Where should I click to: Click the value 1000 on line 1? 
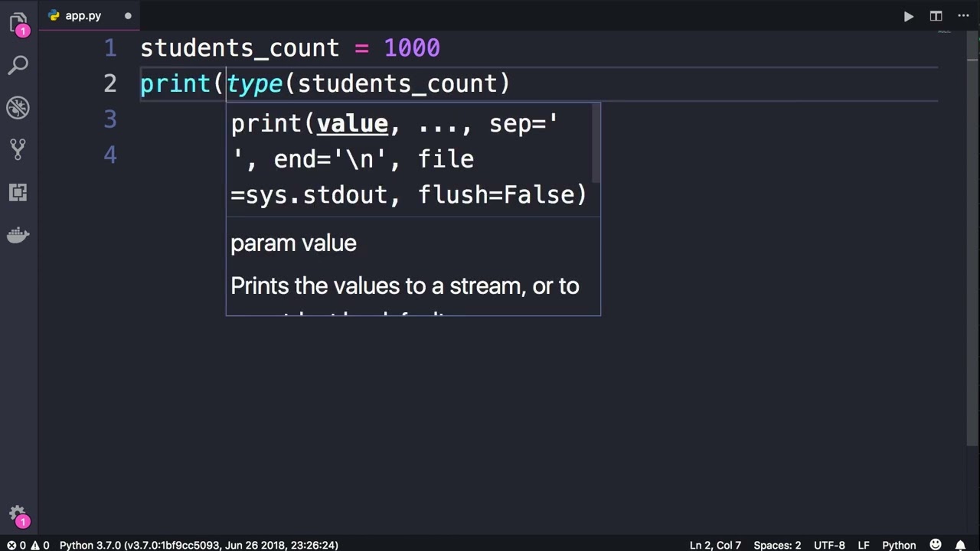coord(412,48)
